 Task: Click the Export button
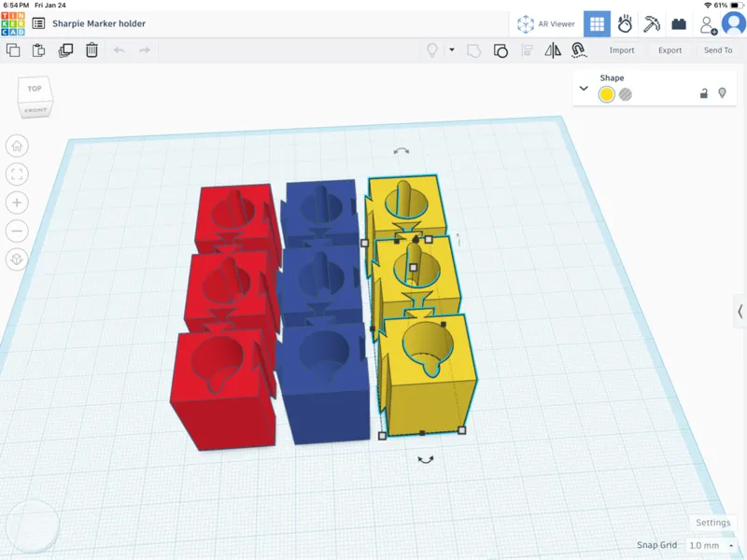(x=669, y=50)
